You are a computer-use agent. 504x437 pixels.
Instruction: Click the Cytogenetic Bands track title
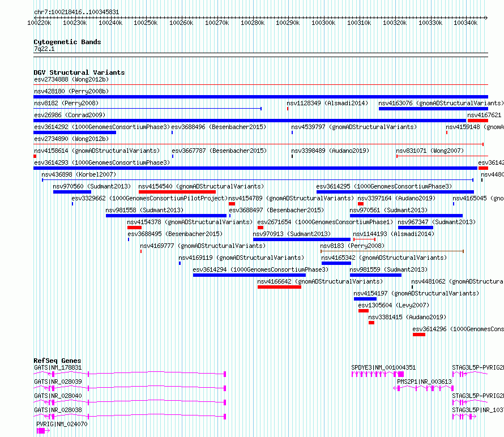tap(67, 42)
